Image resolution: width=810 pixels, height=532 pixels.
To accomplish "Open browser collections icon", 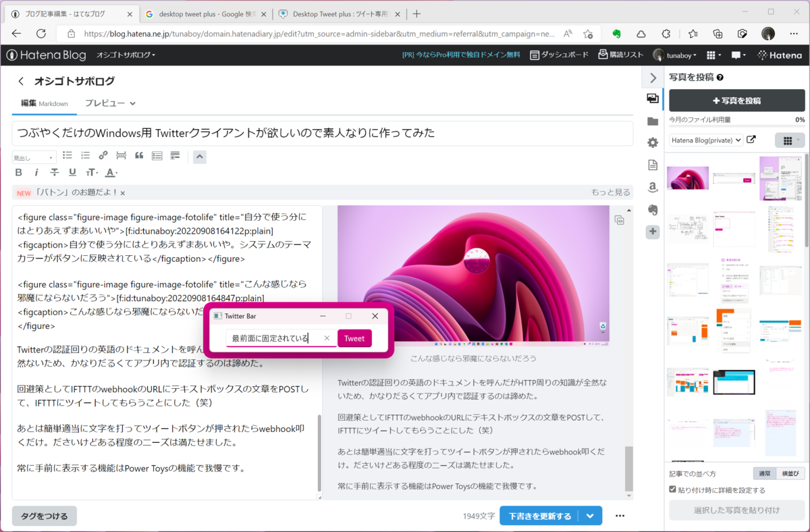I will [x=718, y=33].
